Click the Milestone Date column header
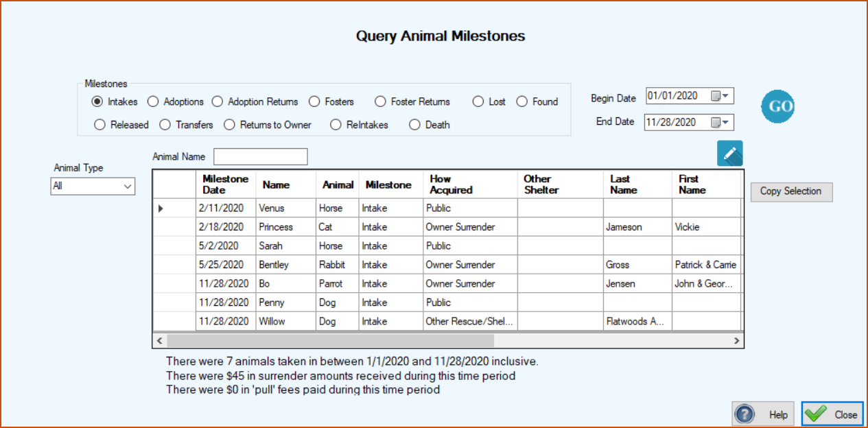868x428 pixels. pos(226,185)
